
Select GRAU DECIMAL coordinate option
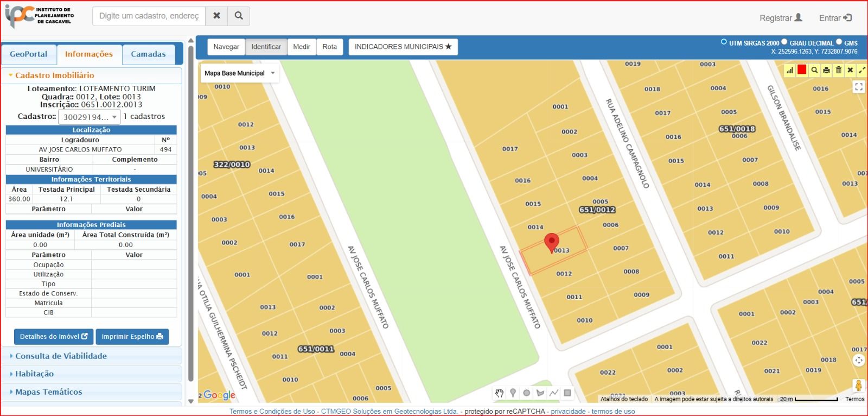[784, 42]
